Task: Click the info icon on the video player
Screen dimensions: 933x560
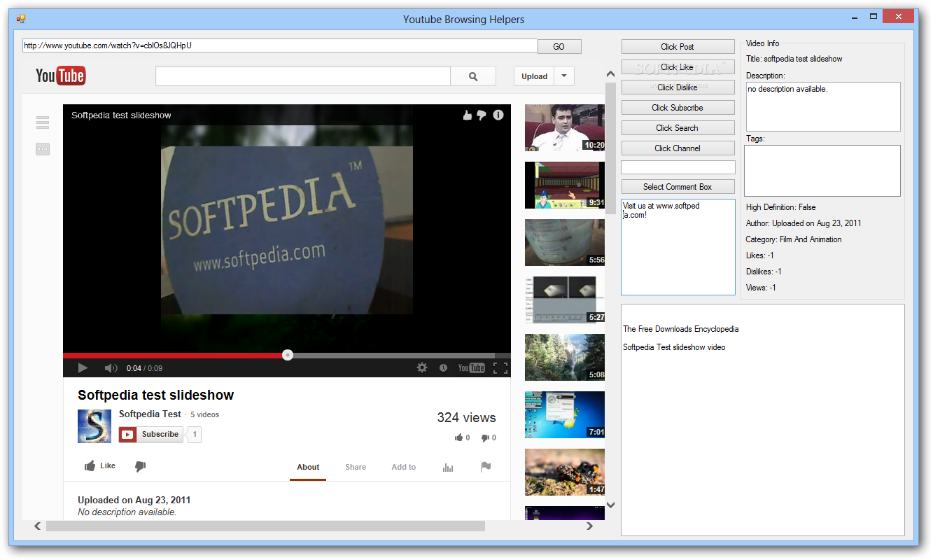Action: click(498, 115)
